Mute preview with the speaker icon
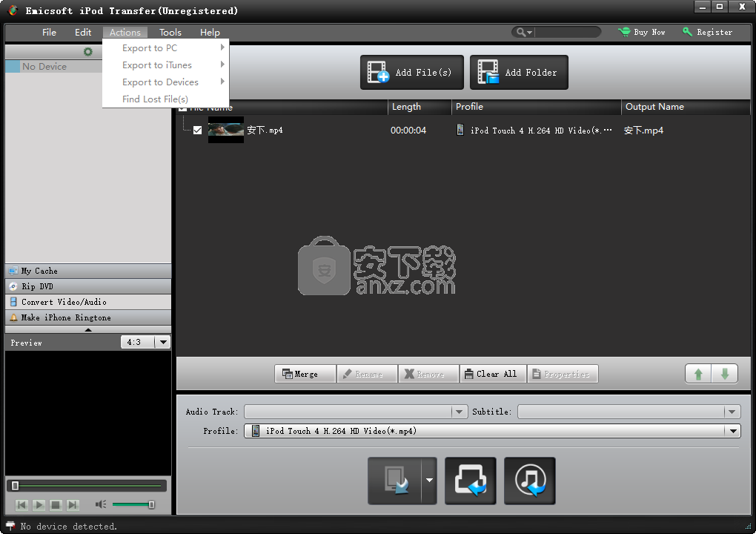This screenshot has width=756, height=534. click(100, 504)
